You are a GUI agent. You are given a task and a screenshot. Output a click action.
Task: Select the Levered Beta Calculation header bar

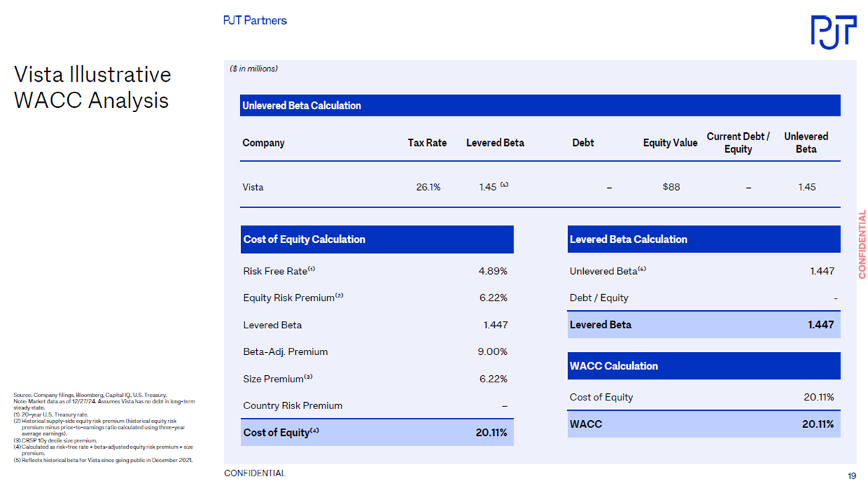point(704,239)
